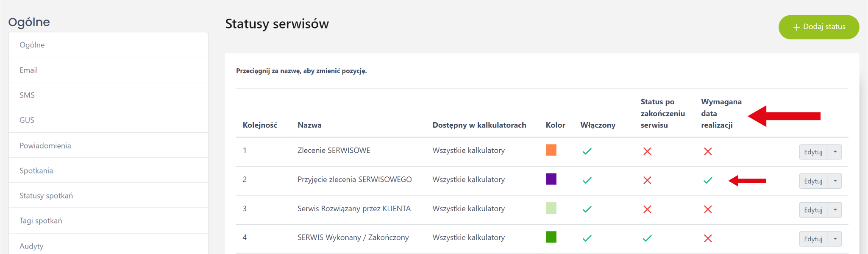This screenshot has height=254, width=868.
Task: Click the green Włączony checkmark for Zlecenie SERWISOWE
Action: click(x=587, y=151)
